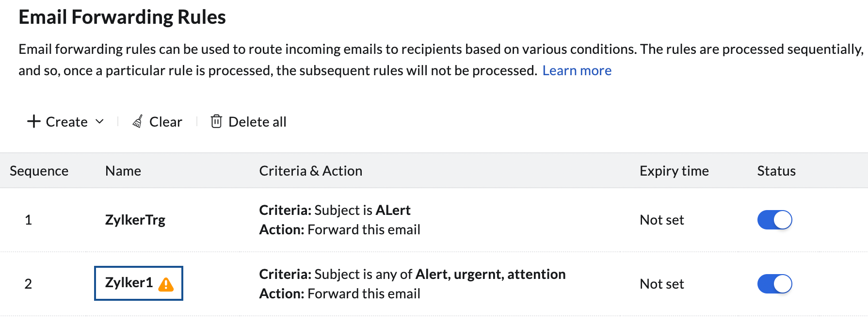Screen dimensions: 868x326
Task: Open the ZylkerTrg rule name
Action: pos(135,220)
